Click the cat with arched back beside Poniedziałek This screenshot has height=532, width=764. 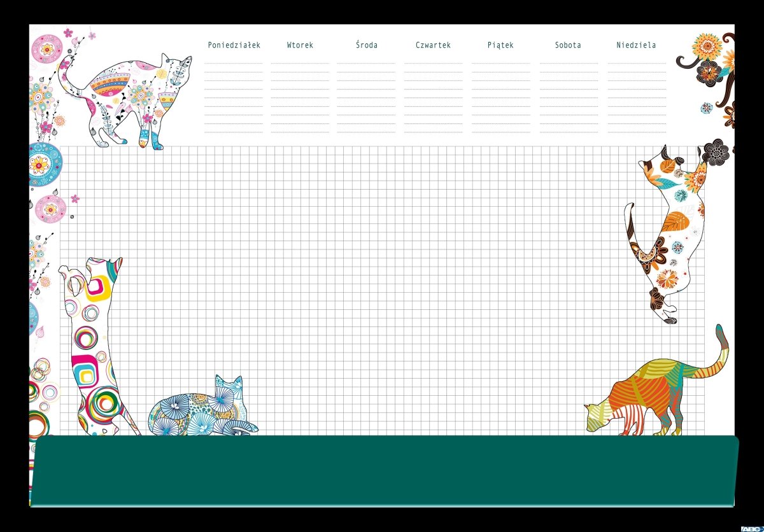[x=125, y=102]
